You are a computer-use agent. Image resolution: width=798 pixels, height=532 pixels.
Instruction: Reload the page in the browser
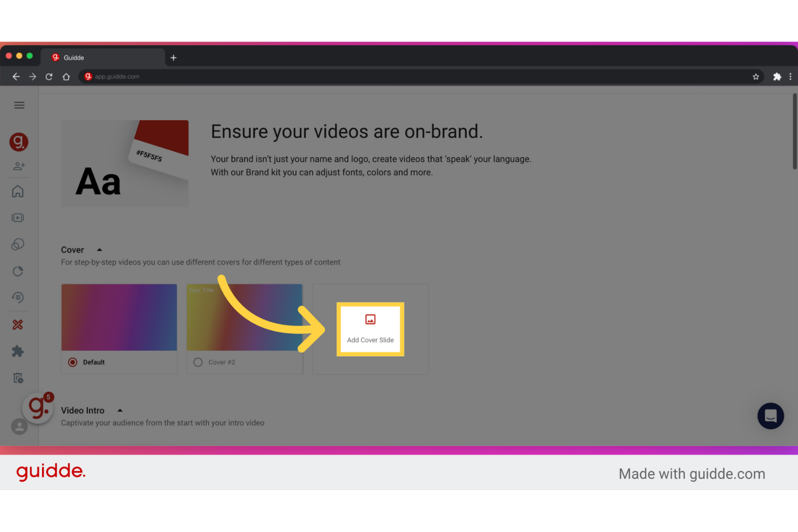[49, 77]
